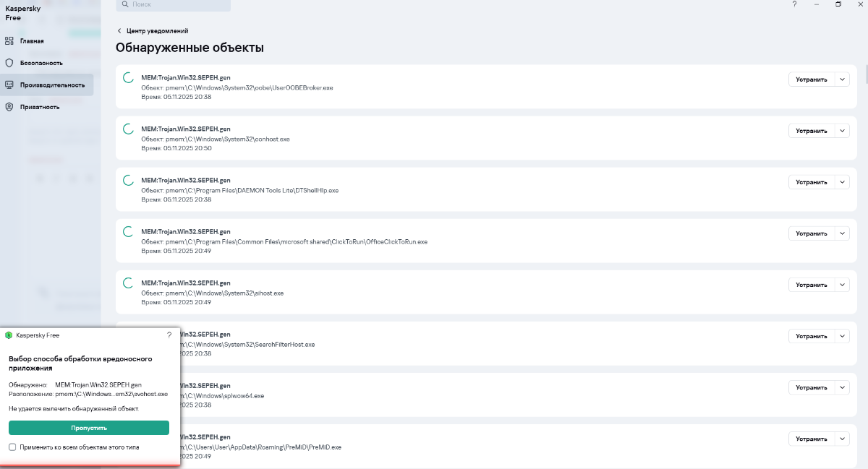Viewport: 868px width, 469px height.
Task: Click Устранить for OfficeClickToRun.exe
Action: click(x=811, y=233)
